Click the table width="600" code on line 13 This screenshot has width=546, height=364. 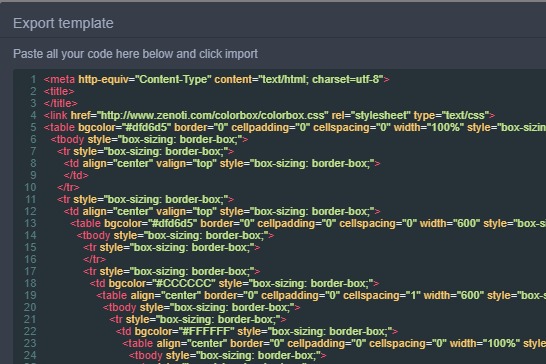[308, 223]
